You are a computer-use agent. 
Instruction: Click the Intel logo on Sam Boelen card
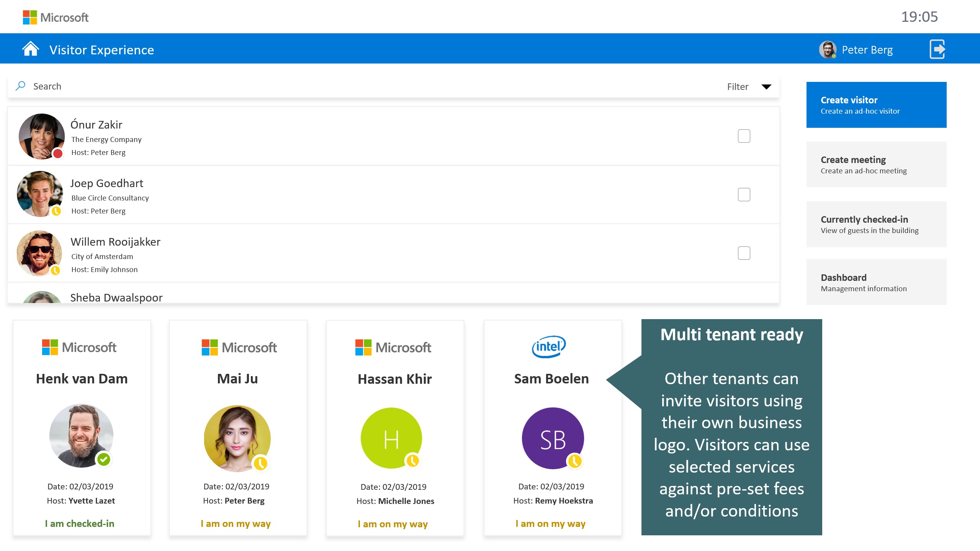(x=548, y=347)
